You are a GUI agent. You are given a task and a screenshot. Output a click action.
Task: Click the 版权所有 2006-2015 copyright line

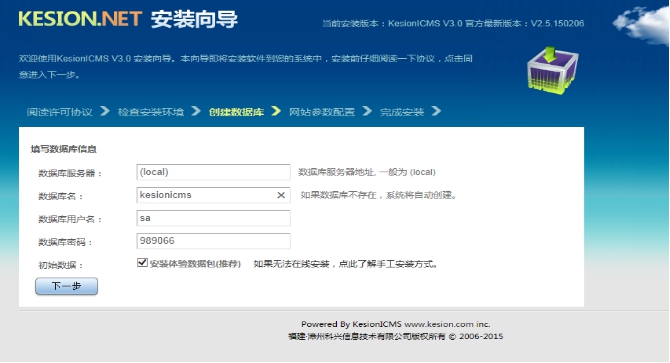[x=396, y=337]
